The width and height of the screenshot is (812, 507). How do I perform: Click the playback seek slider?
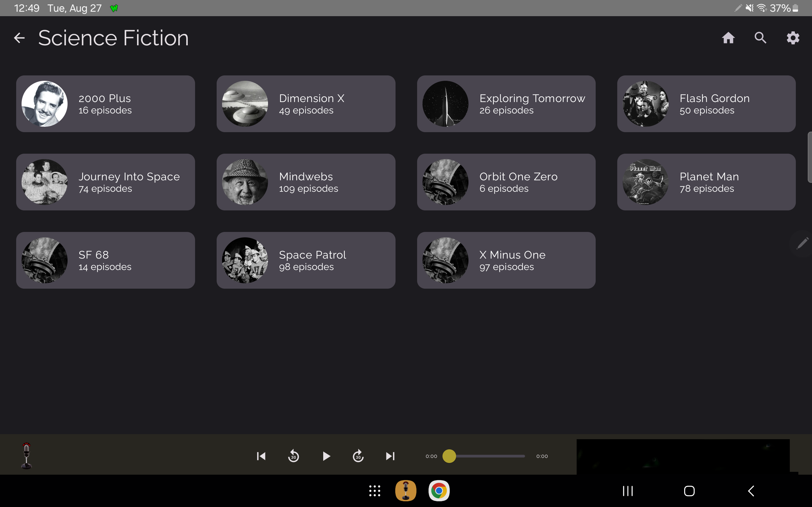(483, 456)
